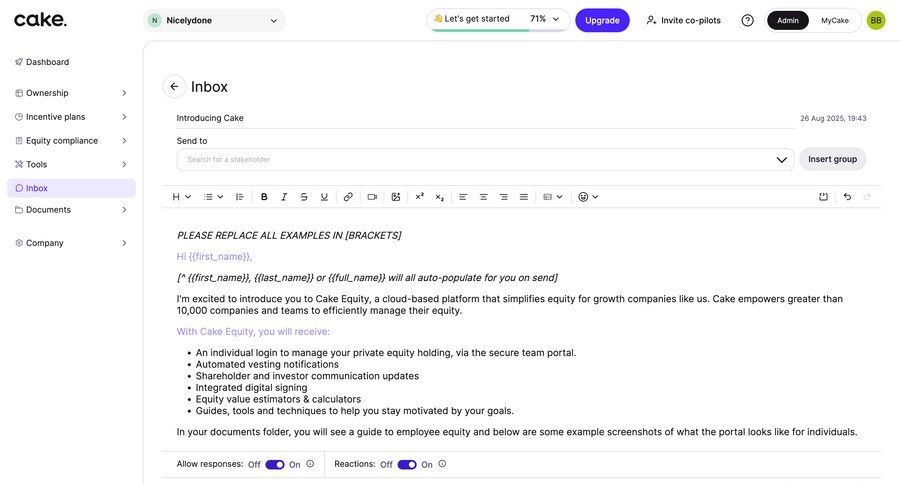Image resolution: width=900 pixels, height=484 pixels.
Task: Toggle the Allow responses switch
Action: pyautogui.click(x=275, y=464)
